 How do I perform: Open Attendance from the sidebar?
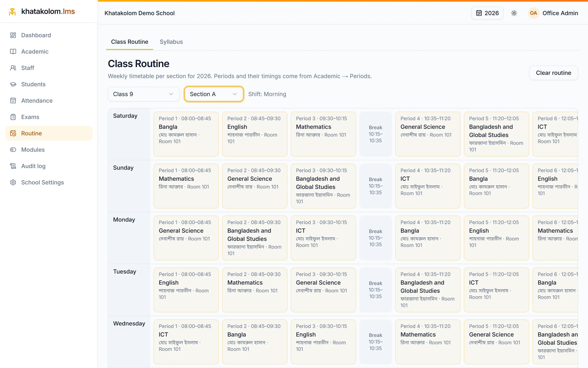49,101
